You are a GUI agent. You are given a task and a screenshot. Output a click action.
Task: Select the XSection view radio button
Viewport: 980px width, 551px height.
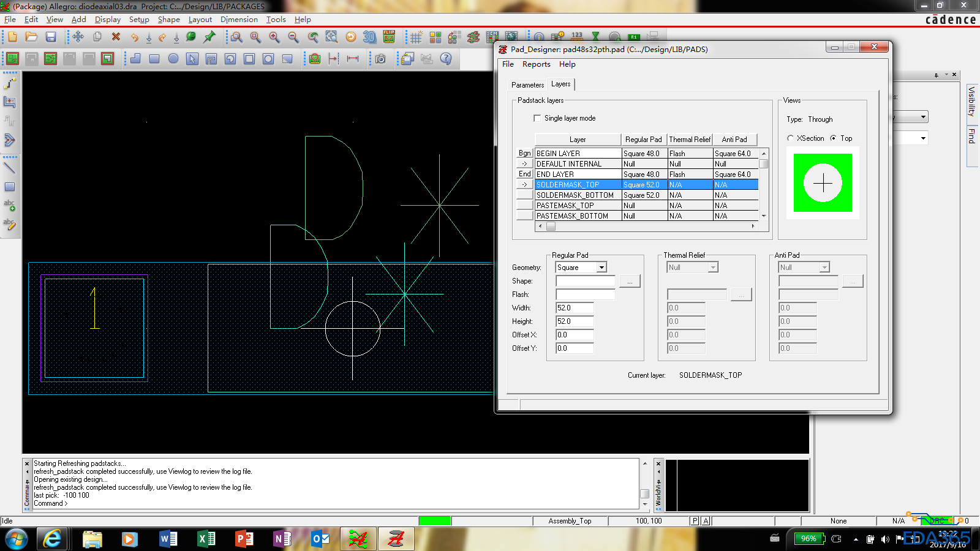click(790, 138)
